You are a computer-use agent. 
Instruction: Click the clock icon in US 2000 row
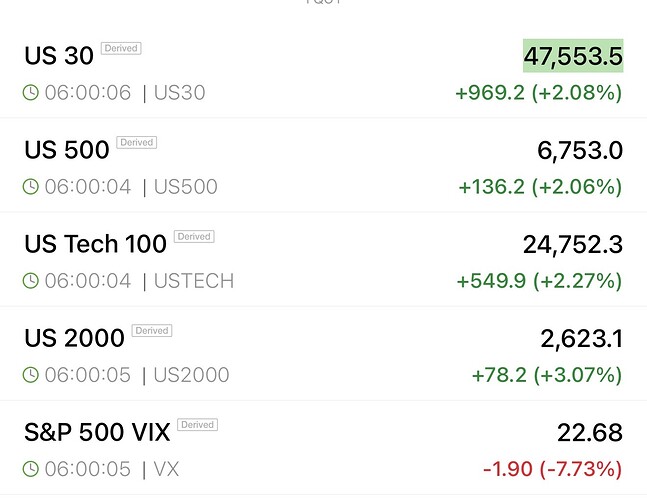[31, 375]
